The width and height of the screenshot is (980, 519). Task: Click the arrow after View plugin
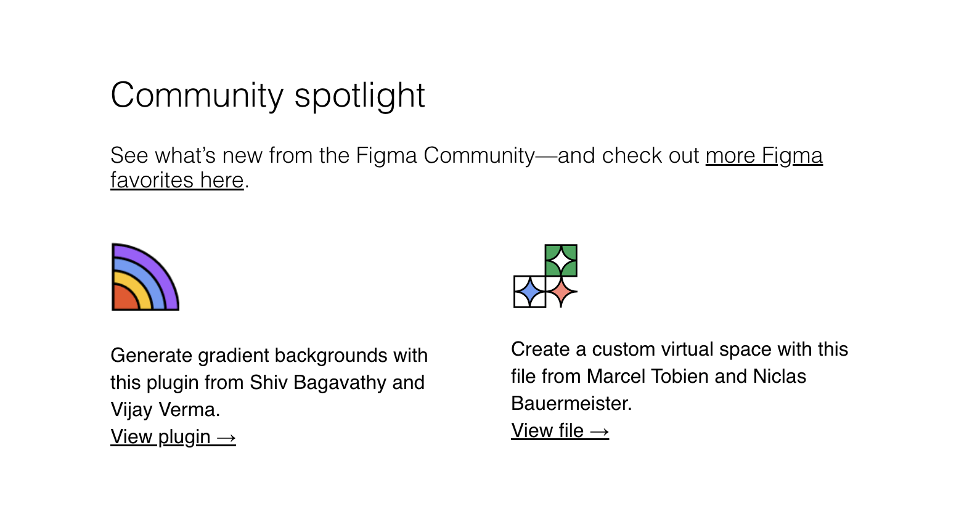[226, 437]
